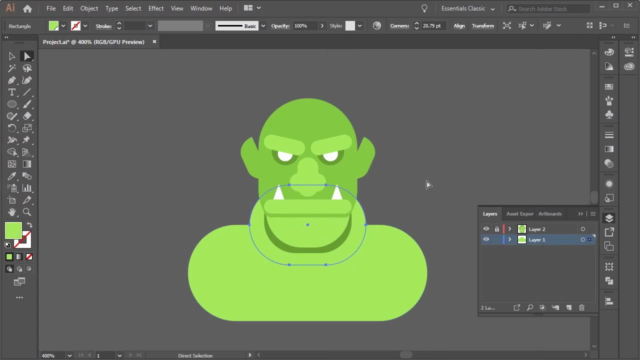Open stroke color dropdown in control bar
Viewport: 640px width, 360px height.
coord(85,26)
